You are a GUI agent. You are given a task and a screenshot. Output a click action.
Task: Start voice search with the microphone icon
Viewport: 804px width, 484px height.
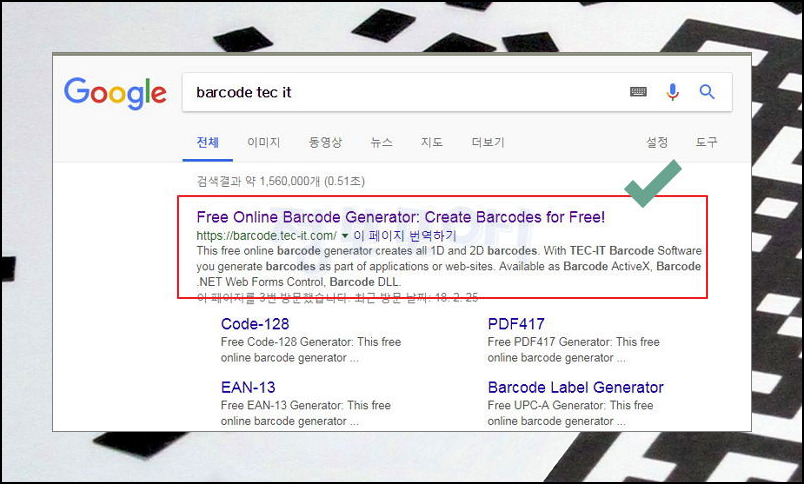[672, 92]
